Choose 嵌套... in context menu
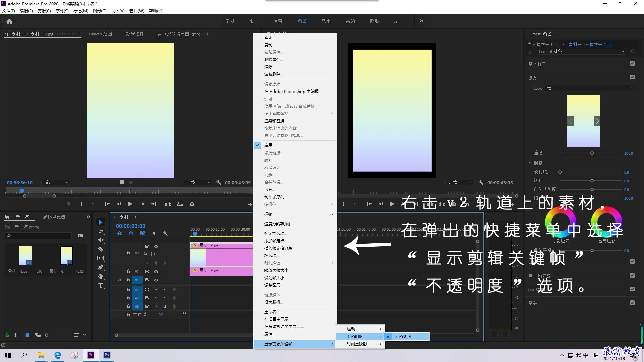644x362 pixels. (x=295, y=190)
